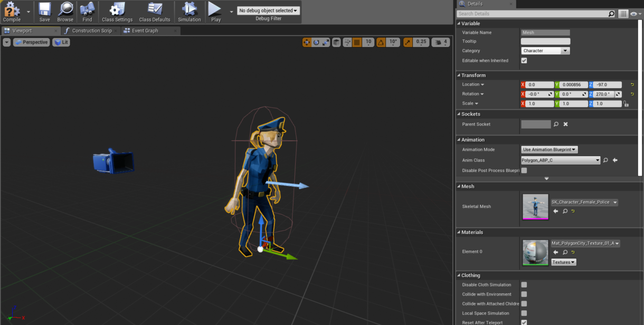Open the Class Settings panel

(x=117, y=11)
